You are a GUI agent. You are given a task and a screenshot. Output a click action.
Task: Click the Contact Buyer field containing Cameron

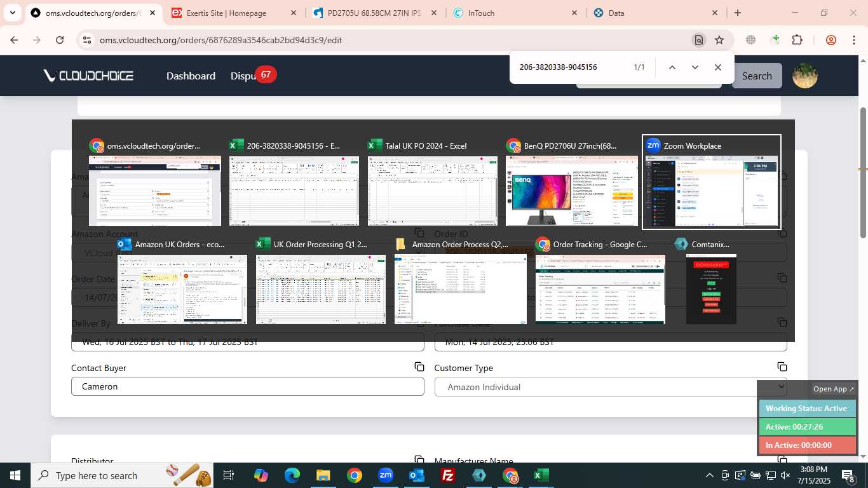tap(248, 386)
